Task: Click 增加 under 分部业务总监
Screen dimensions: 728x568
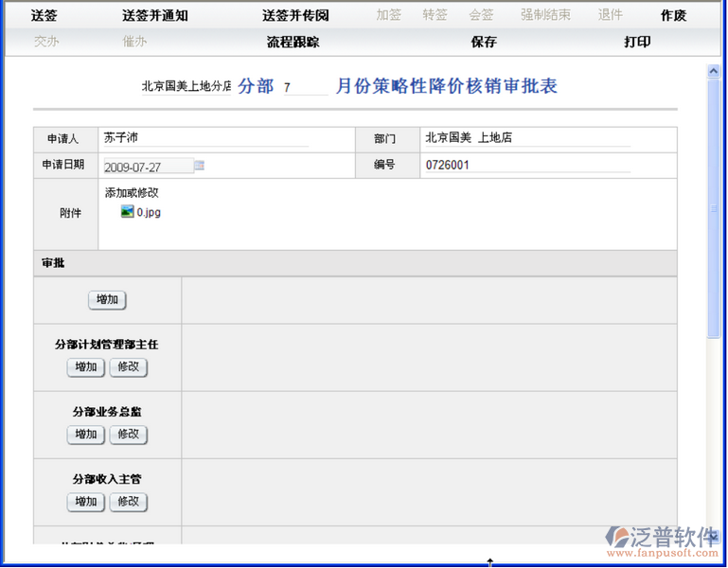Action: tap(86, 435)
